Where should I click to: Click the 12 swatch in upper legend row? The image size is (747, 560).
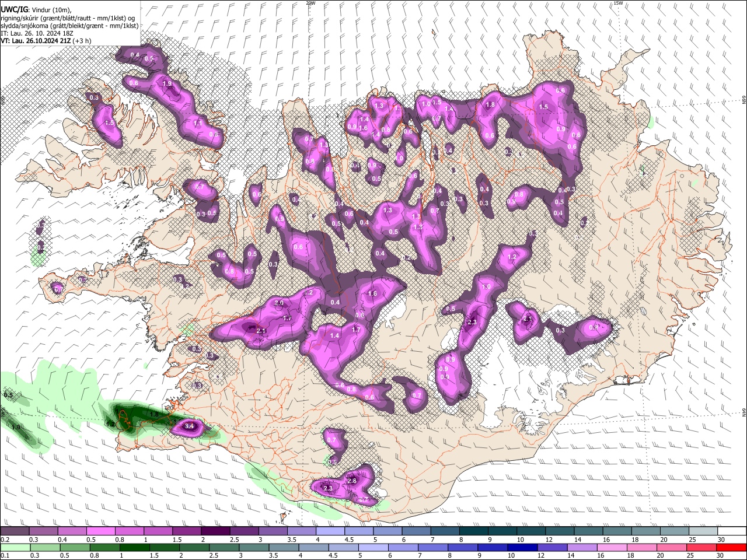(x=560, y=531)
